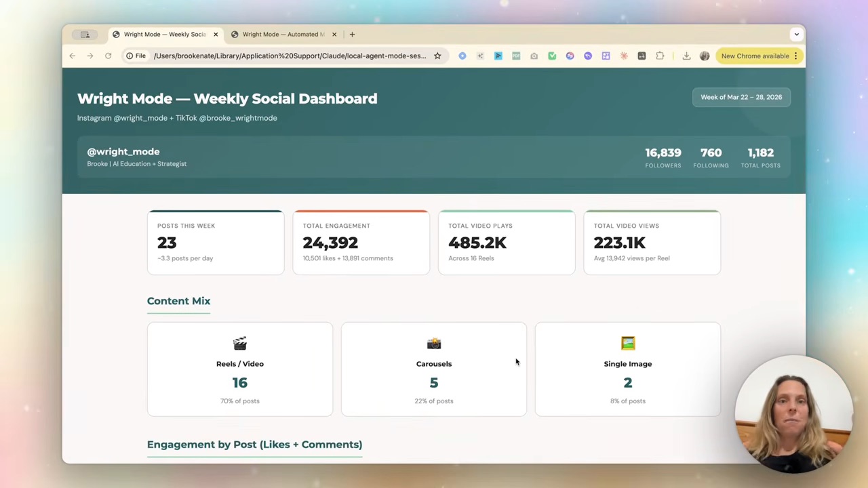868x488 pixels.
Task: Open the camera screenshot extension
Action: tap(534, 56)
